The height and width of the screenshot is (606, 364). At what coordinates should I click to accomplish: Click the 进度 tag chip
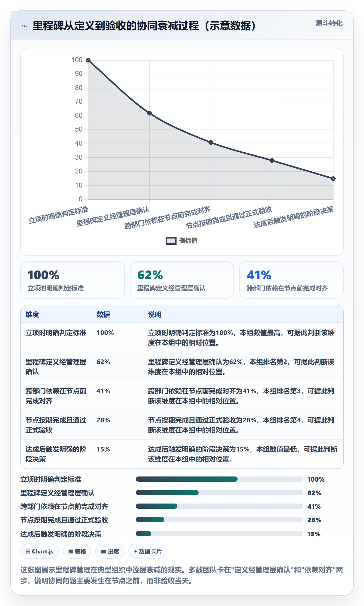tap(110, 551)
